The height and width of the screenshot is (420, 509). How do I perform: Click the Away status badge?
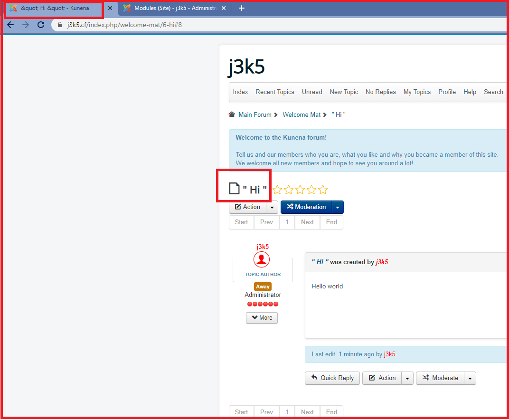pos(263,286)
